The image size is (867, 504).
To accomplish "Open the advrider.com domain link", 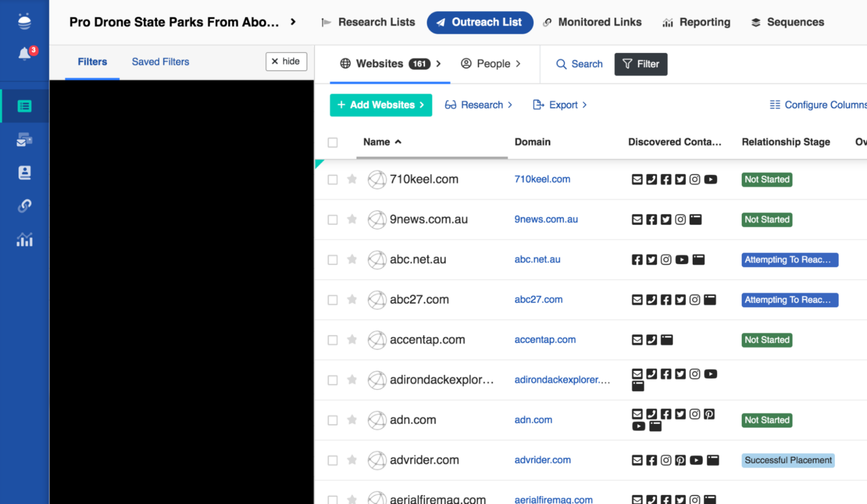I will tap(542, 460).
